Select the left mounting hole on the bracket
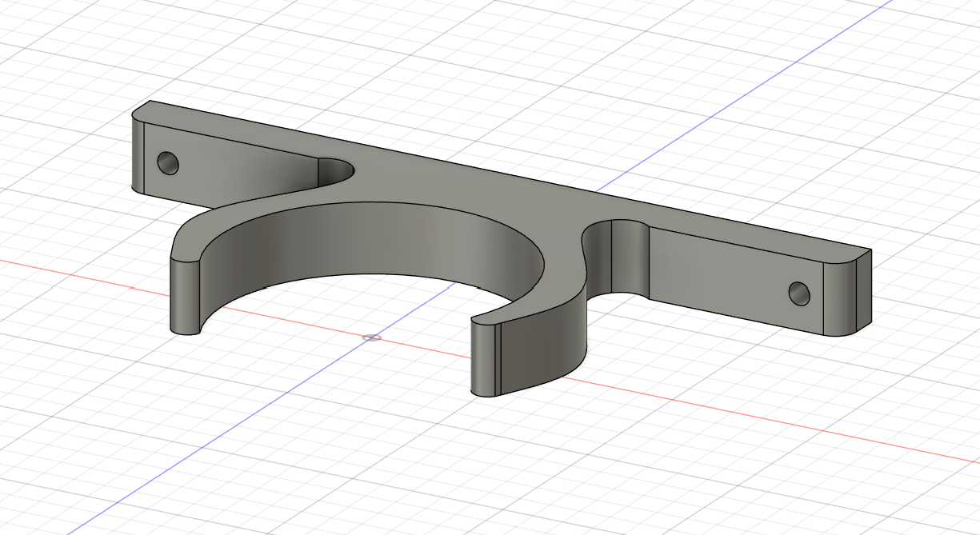The height and width of the screenshot is (535, 980). tap(168, 163)
